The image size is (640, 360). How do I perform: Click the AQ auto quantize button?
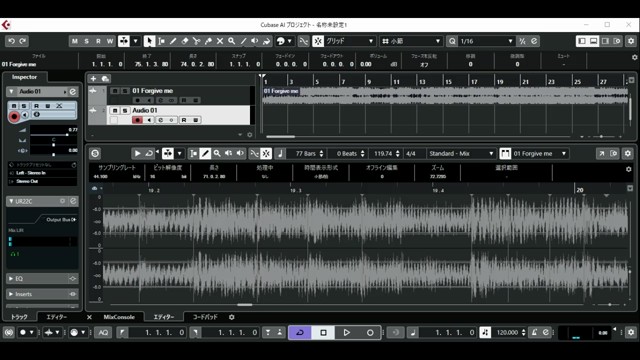pos(103,332)
